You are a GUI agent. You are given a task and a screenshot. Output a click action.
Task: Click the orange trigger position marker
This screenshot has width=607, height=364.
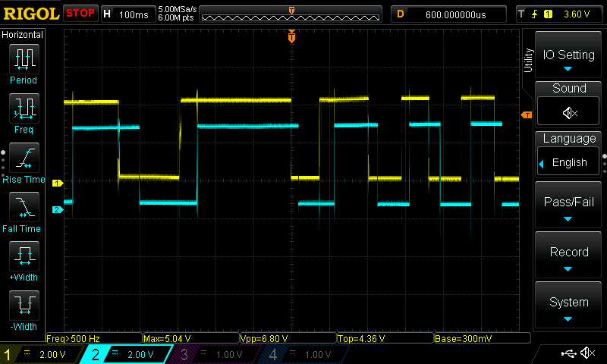tap(291, 36)
